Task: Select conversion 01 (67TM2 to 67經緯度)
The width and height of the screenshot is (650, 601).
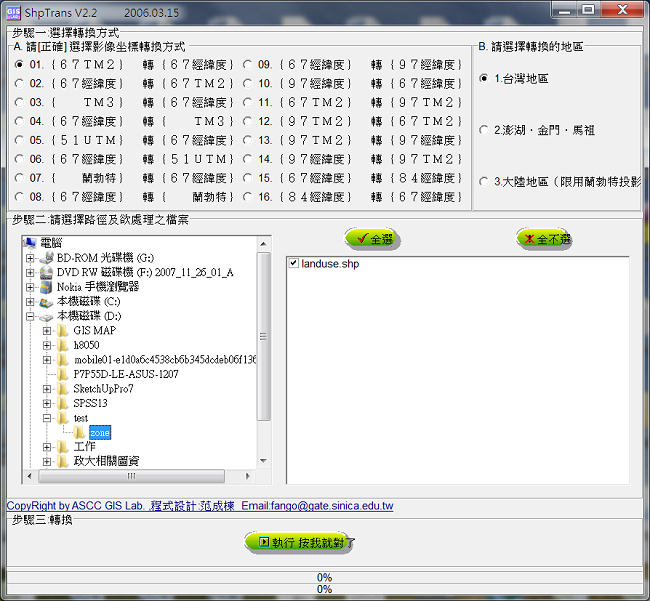Action: (x=19, y=65)
